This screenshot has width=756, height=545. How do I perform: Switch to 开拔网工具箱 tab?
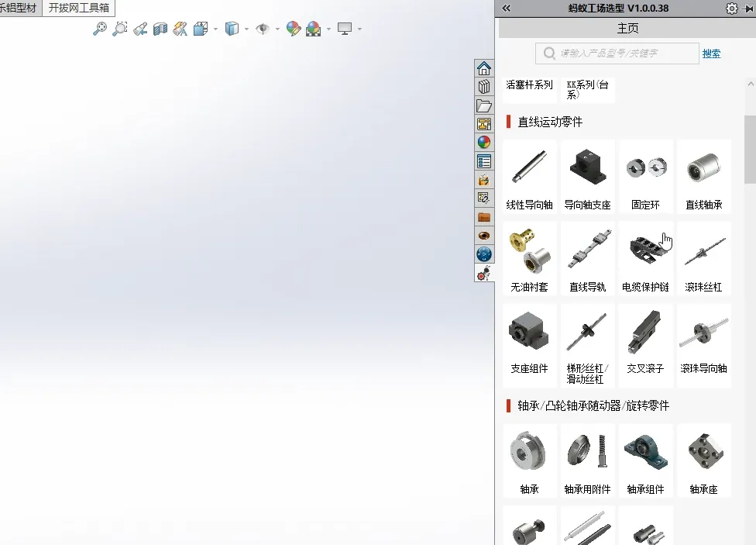pyautogui.click(x=78, y=8)
